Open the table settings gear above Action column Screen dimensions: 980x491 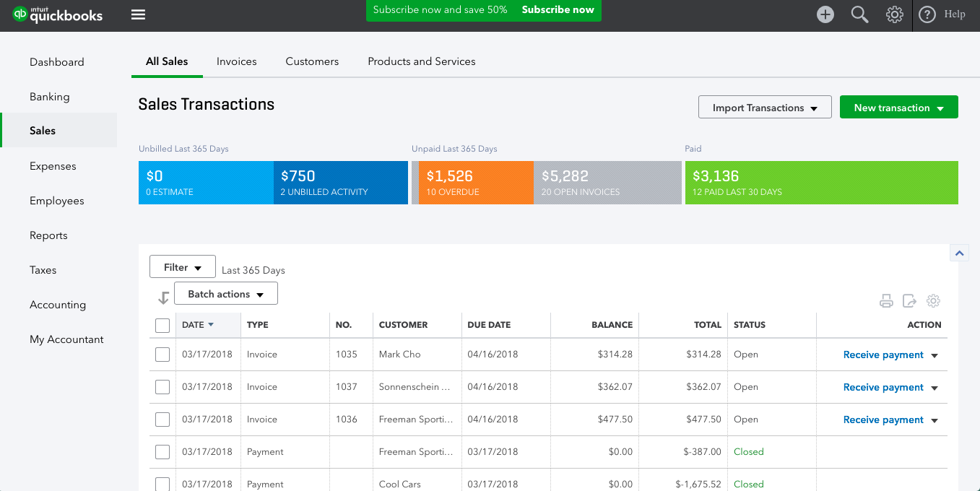(x=934, y=300)
